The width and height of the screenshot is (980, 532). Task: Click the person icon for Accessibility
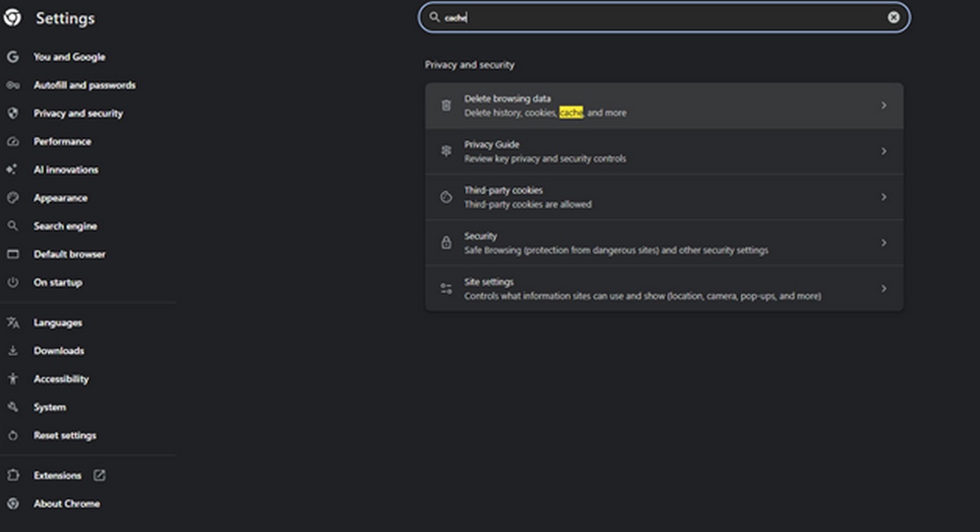click(x=12, y=379)
